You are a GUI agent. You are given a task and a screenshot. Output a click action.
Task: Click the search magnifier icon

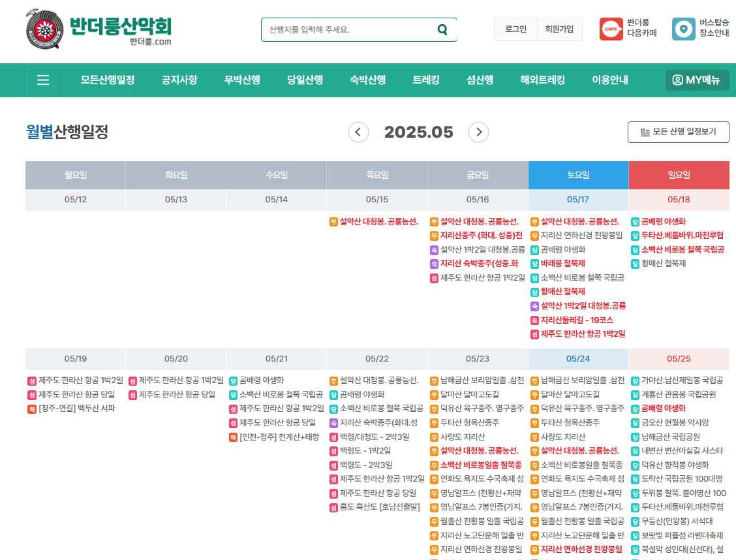coord(442,29)
